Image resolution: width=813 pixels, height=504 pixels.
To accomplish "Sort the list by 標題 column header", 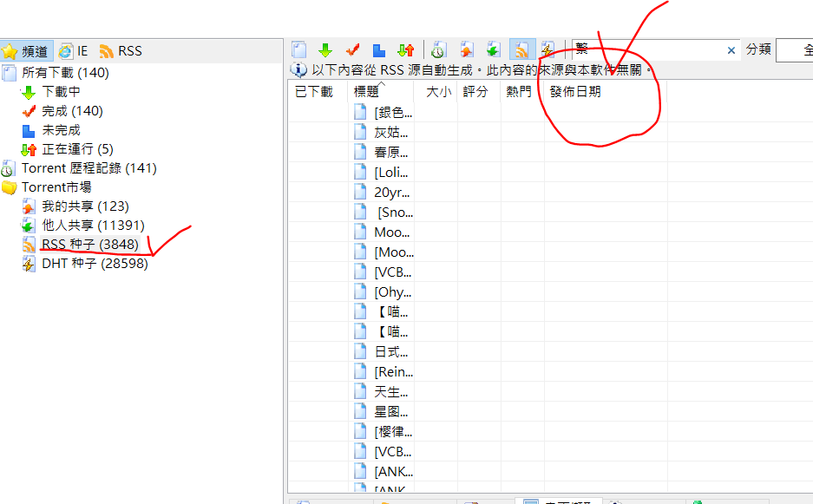I will click(x=366, y=92).
